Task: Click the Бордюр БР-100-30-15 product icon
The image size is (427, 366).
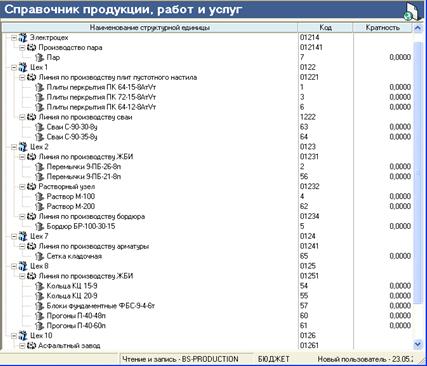Action: click(39, 227)
